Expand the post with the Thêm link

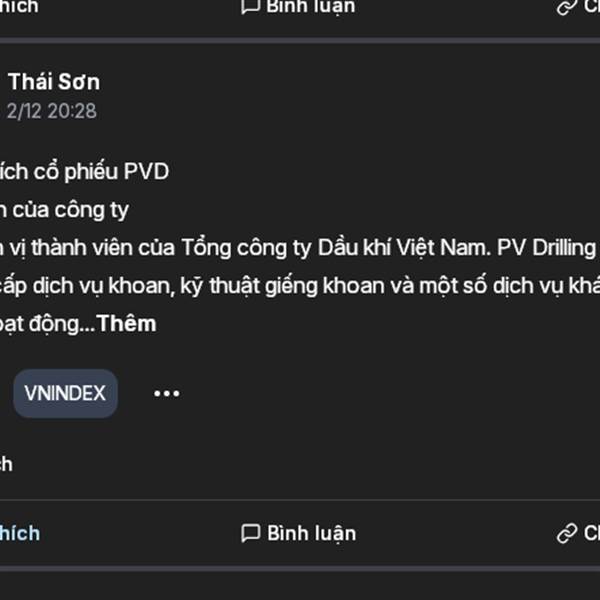coord(126,324)
